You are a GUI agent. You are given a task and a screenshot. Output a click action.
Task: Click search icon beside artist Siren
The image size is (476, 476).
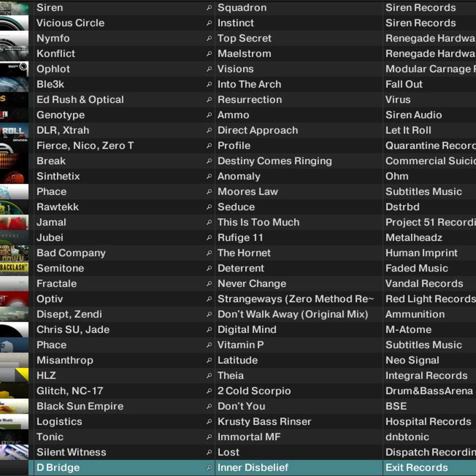point(209,8)
